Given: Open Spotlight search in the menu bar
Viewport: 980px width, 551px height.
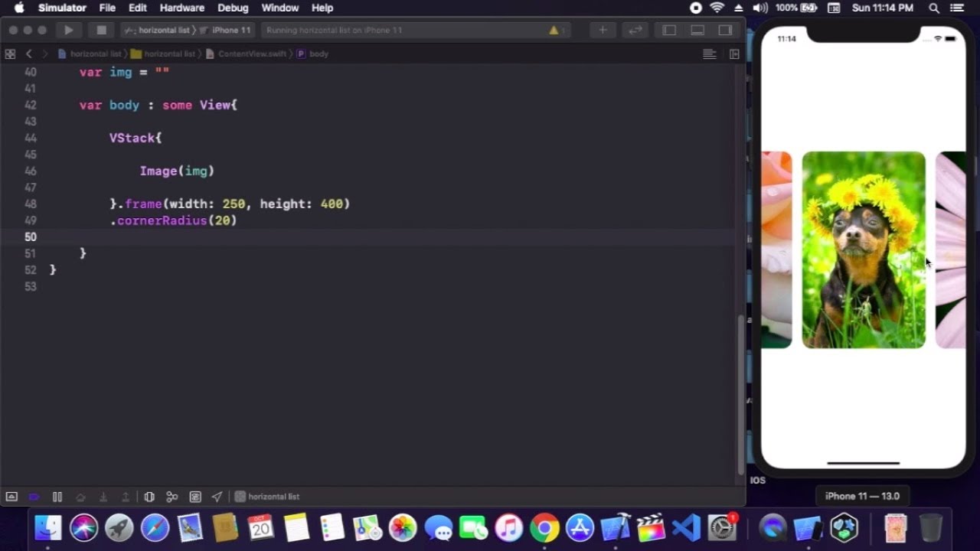Looking at the screenshot, I should tap(934, 8).
